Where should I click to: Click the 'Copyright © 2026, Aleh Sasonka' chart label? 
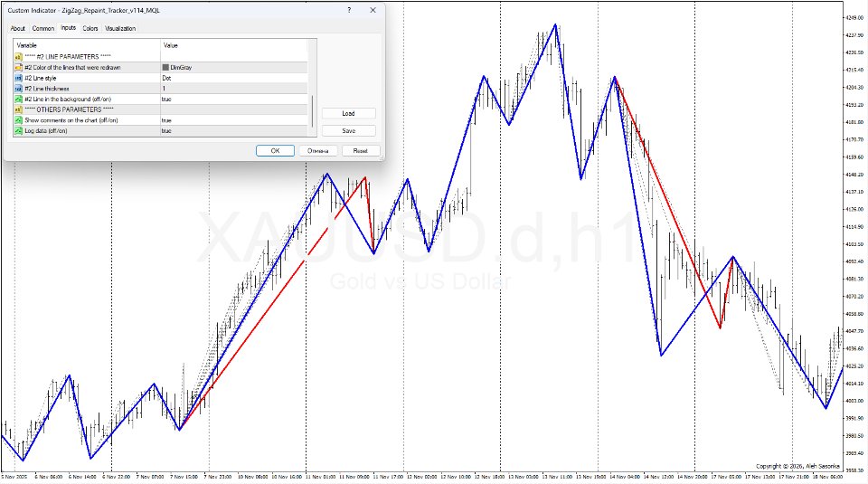(x=797, y=466)
